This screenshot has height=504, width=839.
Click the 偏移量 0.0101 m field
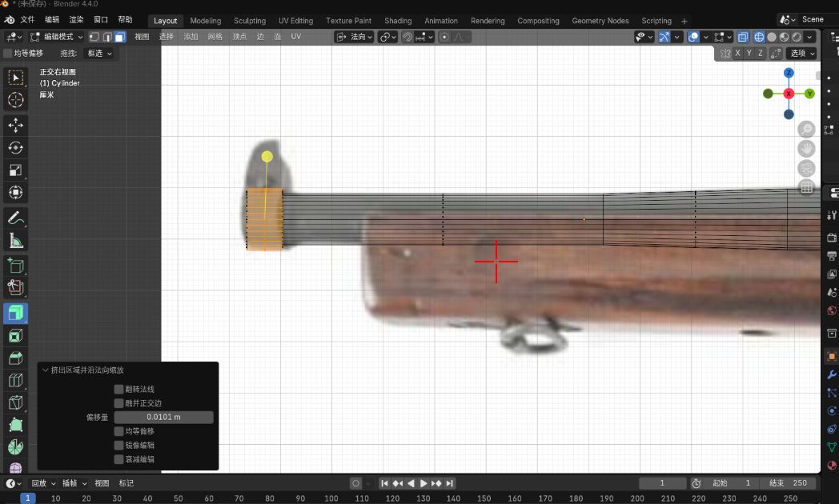click(x=164, y=417)
